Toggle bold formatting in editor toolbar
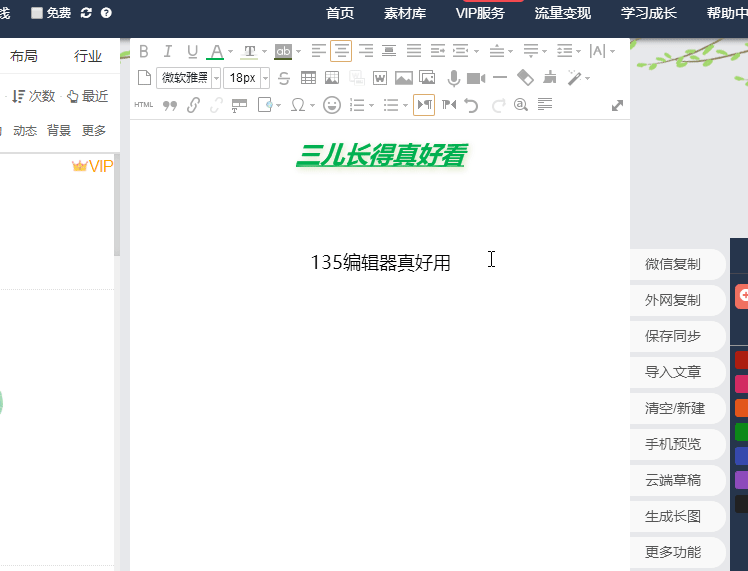This screenshot has width=748, height=571. click(x=144, y=51)
